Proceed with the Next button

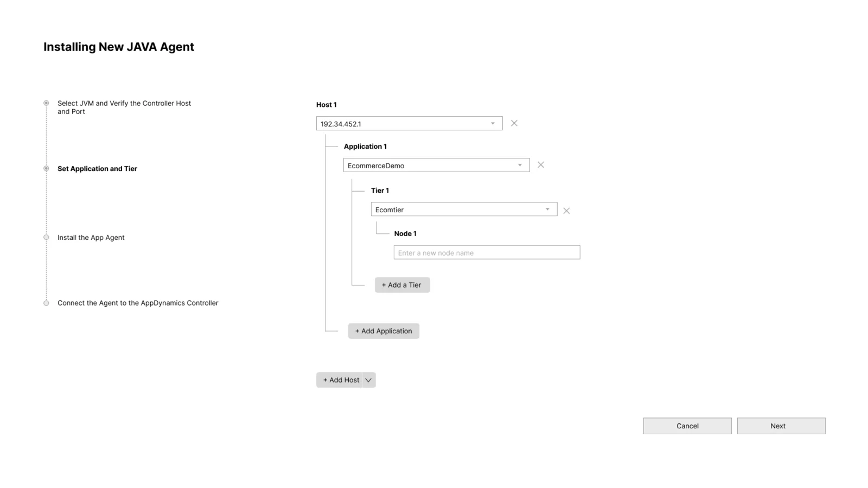click(781, 426)
